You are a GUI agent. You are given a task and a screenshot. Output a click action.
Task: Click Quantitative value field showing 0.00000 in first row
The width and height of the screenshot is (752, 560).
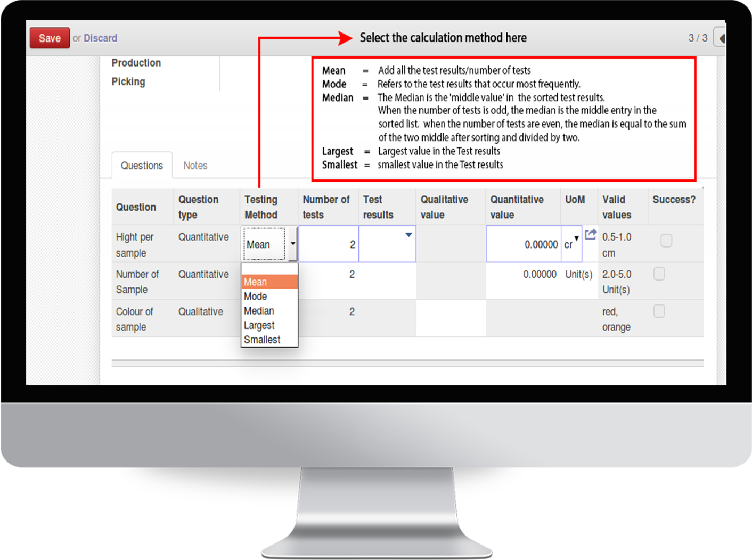tap(524, 244)
